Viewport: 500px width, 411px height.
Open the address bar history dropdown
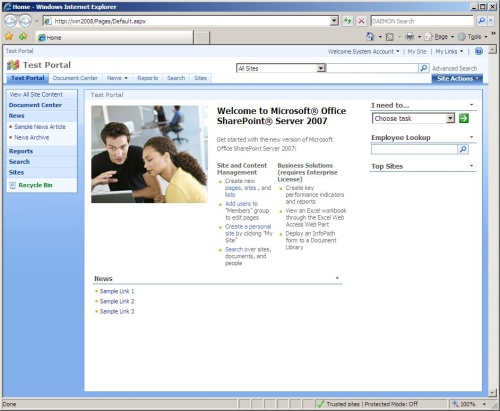click(334, 21)
